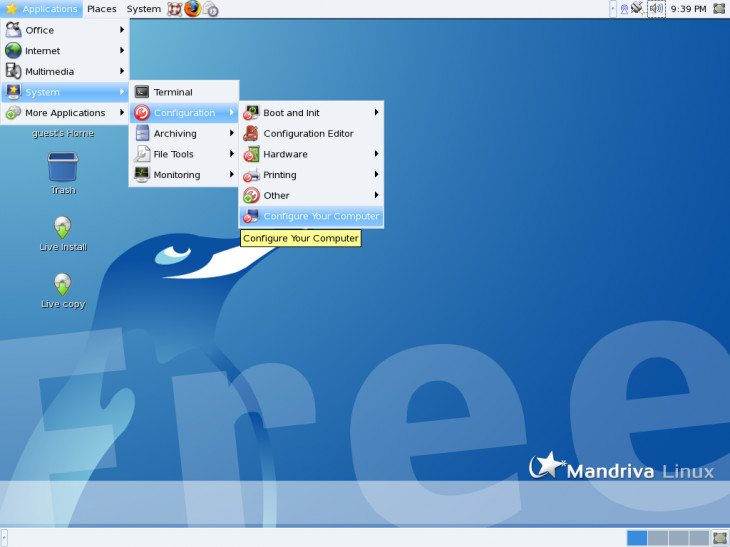Click the Internet label
This screenshot has width=730, height=547.
[42, 51]
